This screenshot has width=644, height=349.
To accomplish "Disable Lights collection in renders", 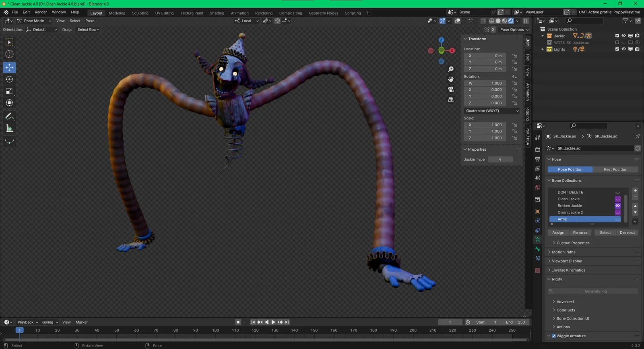I will coord(637,49).
